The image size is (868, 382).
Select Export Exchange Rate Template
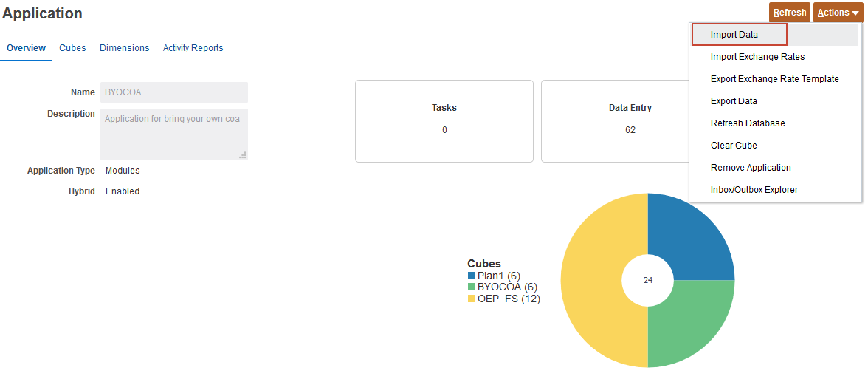click(x=774, y=79)
